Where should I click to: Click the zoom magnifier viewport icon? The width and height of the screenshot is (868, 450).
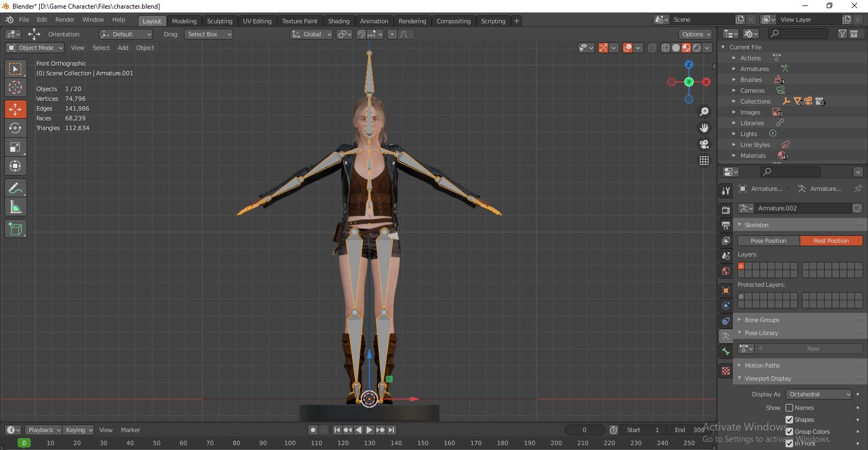[x=704, y=112]
